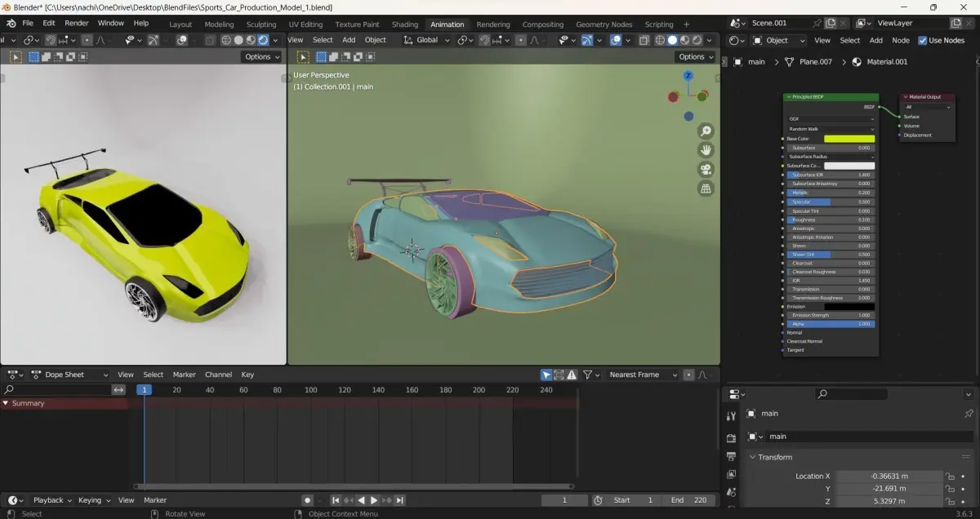This screenshot has height=519, width=980.
Task: Open right viewport Options dropdown
Action: (x=696, y=56)
